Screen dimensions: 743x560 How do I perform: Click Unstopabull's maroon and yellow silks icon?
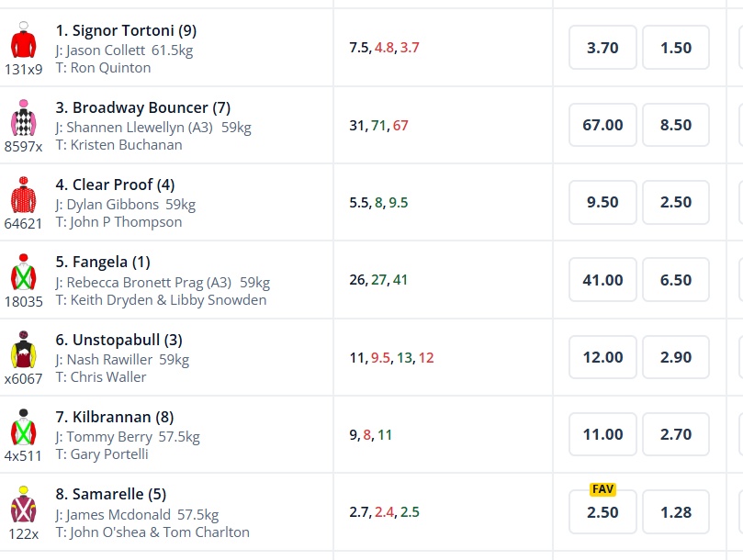pos(23,351)
